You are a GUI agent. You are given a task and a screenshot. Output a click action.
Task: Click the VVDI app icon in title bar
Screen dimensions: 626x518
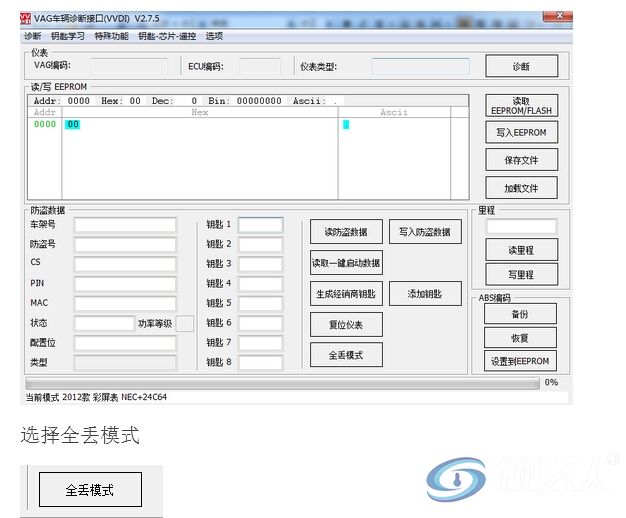point(26,18)
